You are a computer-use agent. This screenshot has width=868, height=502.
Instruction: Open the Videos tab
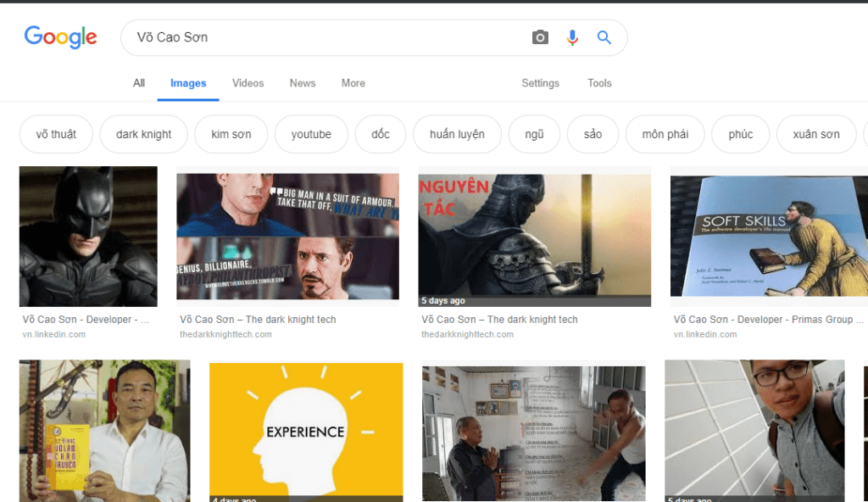click(x=248, y=83)
